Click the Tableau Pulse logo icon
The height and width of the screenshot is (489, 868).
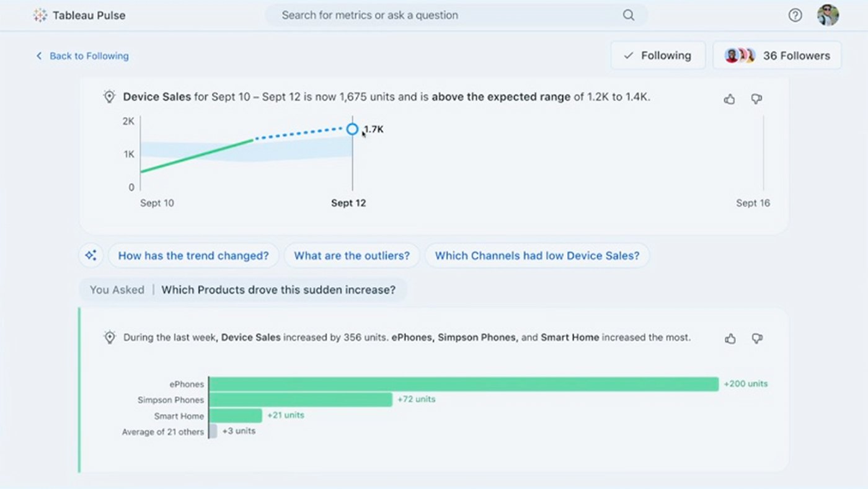40,15
